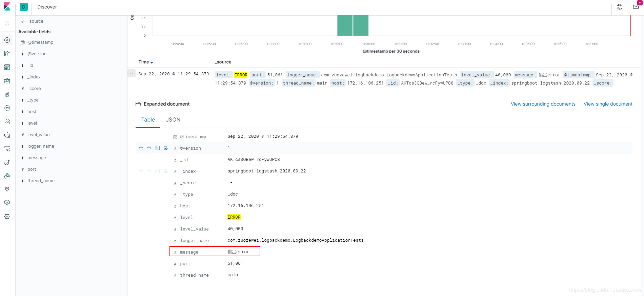644x296 pixels.
Task: Open the Maps icon in side nav
Action: (x=7, y=94)
